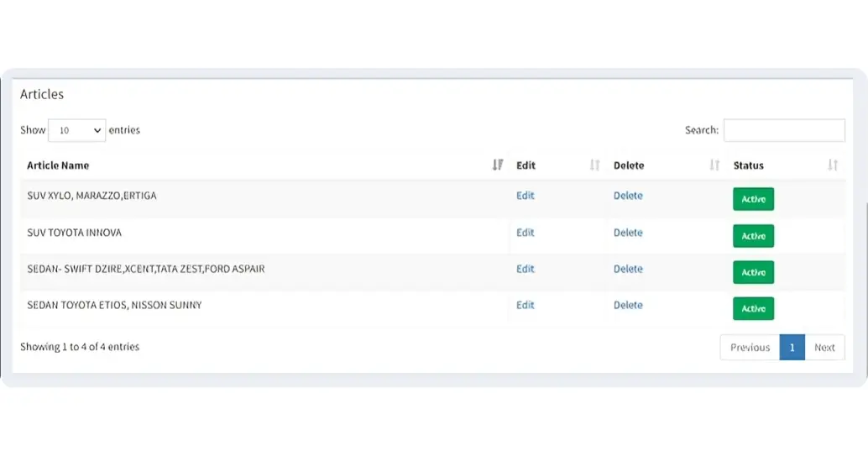Toggle Active status for SEDAN TOYOTA ETIOS
This screenshot has height=456, width=868.
pyautogui.click(x=753, y=308)
